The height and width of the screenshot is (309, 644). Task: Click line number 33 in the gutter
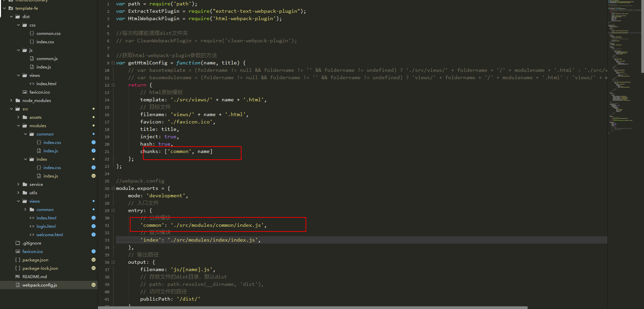[107, 240]
